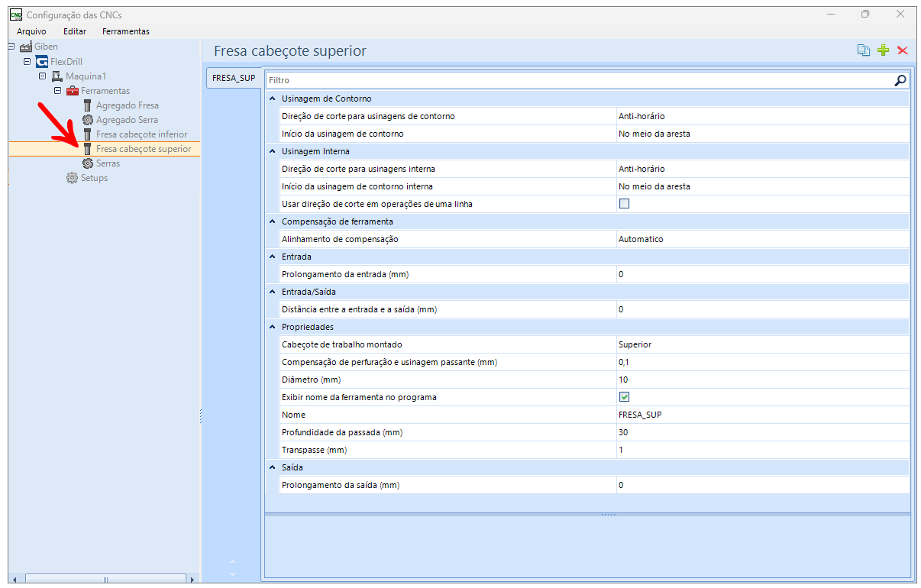The width and height of the screenshot is (921, 588).
Task: Click the Agregado Fresa tree item
Action: [127, 105]
